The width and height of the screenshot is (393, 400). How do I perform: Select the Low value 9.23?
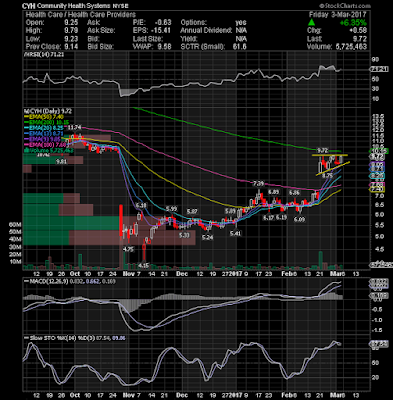point(71,38)
